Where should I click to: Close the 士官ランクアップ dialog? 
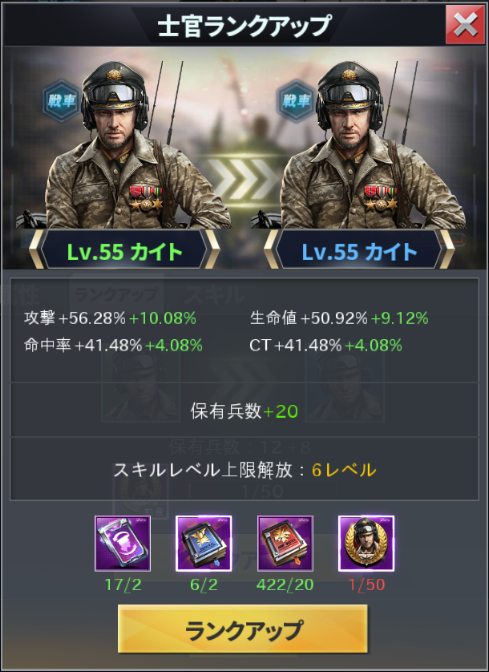tap(465, 24)
